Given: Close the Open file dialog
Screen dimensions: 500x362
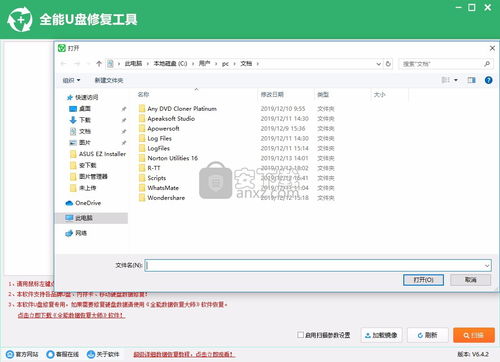Looking at the screenshot, I should point(492,48).
